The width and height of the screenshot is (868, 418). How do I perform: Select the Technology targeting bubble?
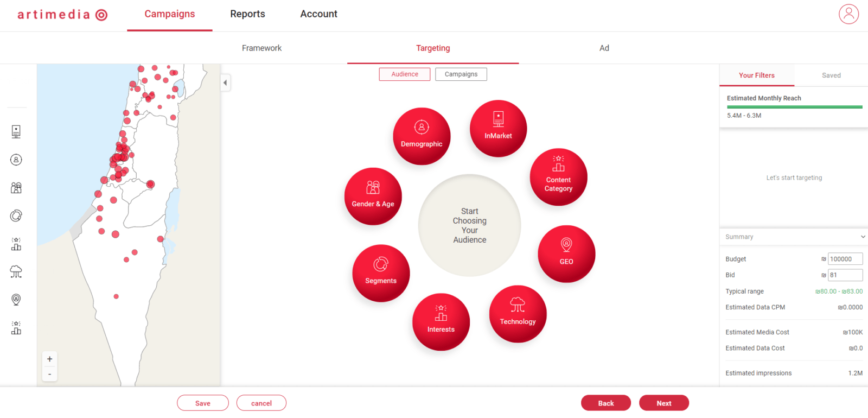518,314
